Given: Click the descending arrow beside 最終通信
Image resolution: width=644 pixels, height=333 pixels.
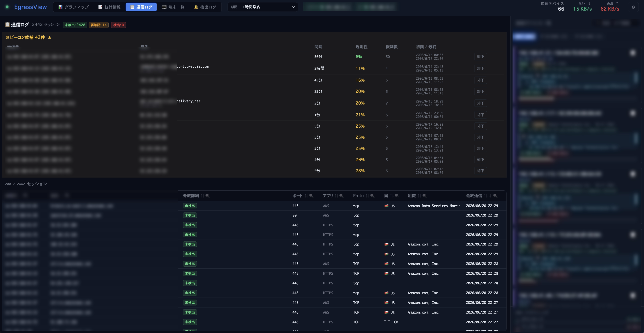Looking at the screenshot, I should pyautogui.click(x=490, y=196).
